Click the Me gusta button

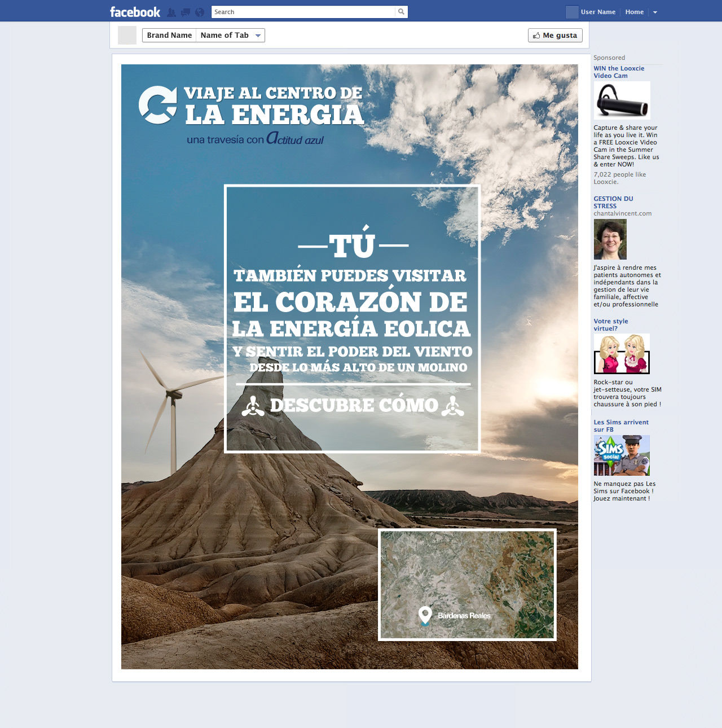pos(555,35)
